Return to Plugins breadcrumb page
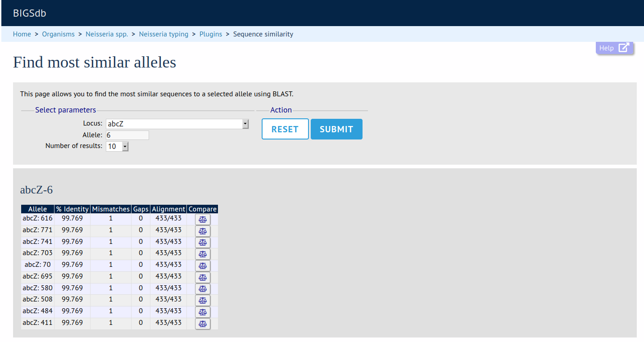The image size is (644, 342). (x=211, y=34)
